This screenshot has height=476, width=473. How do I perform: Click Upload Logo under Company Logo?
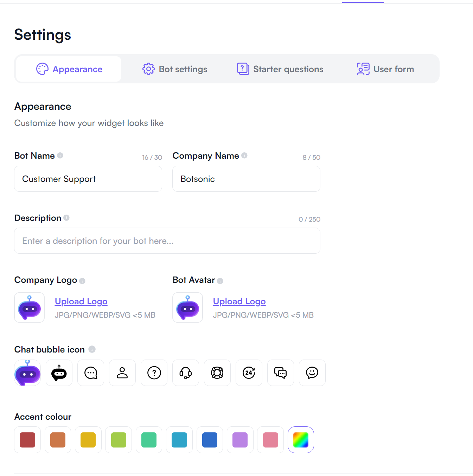coord(81,302)
